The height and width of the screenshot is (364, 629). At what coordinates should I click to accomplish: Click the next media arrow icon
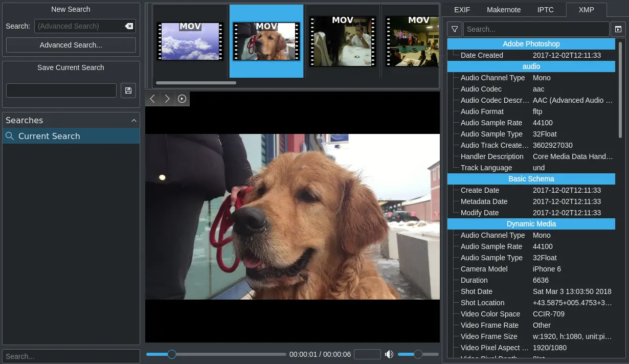tap(167, 98)
